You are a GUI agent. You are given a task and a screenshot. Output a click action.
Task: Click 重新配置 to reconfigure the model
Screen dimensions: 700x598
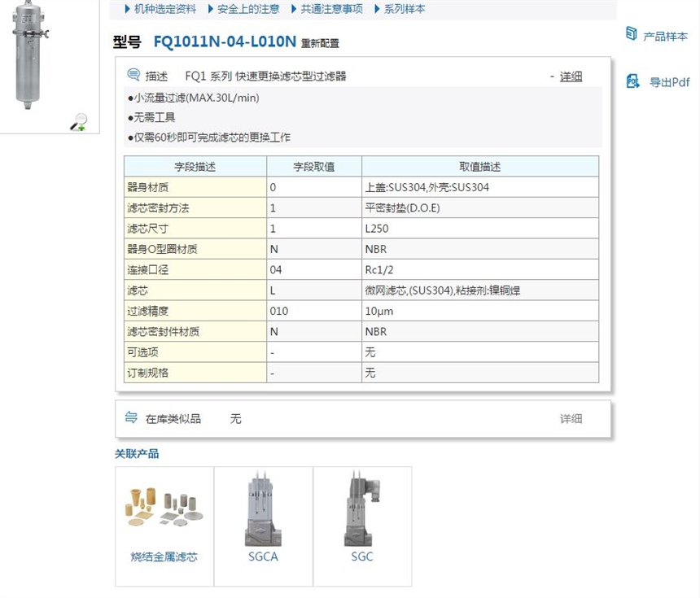(320, 44)
